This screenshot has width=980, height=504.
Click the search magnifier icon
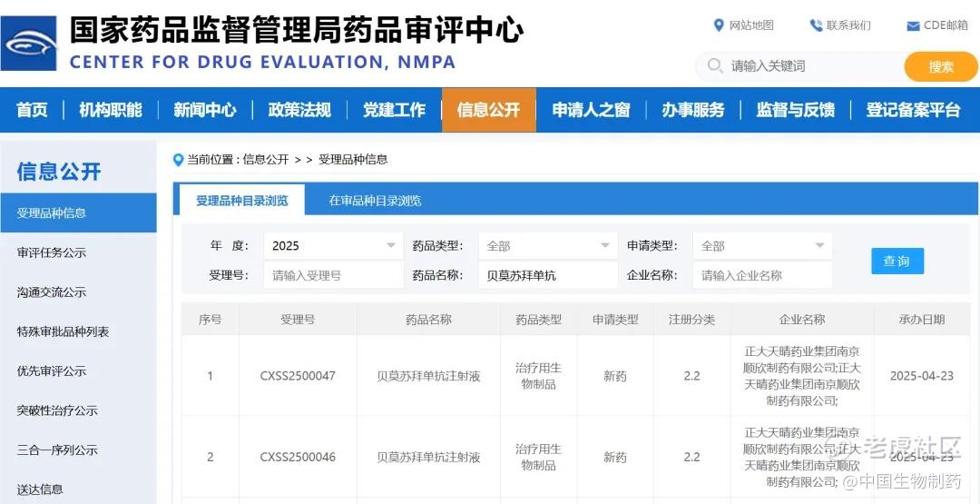pyautogui.click(x=714, y=65)
